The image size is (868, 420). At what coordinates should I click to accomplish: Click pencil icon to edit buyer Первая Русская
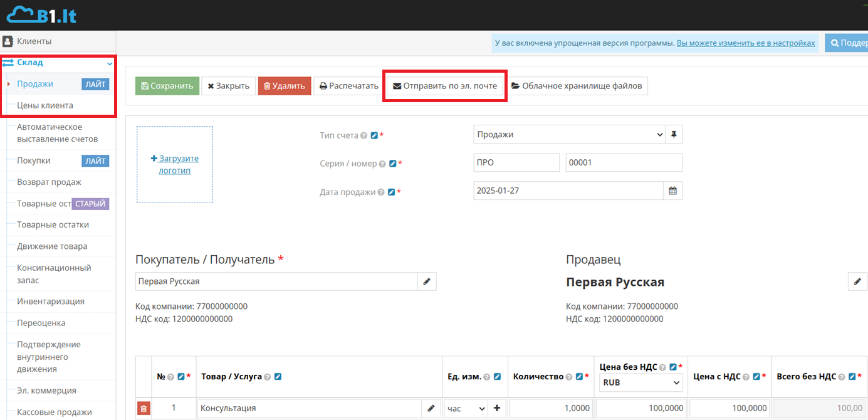click(427, 281)
